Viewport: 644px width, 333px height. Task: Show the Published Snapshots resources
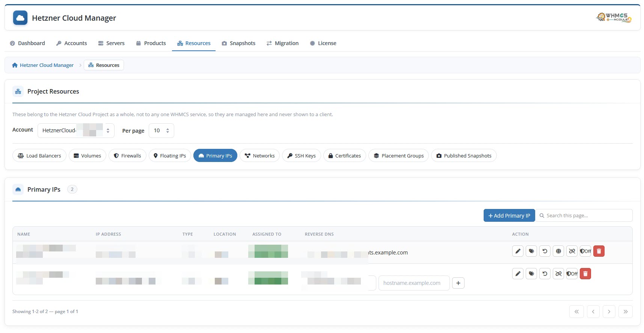(464, 156)
